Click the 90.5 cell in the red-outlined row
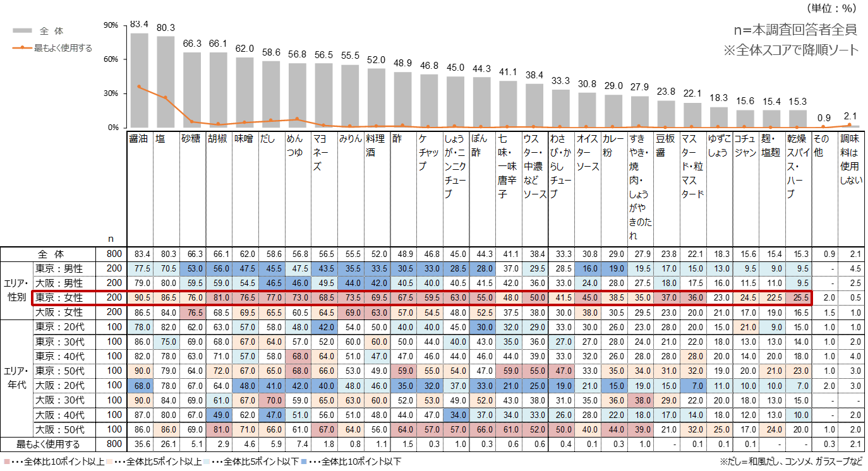Image resolution: width=868 pixels, height=471 pixels. pyautogui.click(x=140, y=297)
